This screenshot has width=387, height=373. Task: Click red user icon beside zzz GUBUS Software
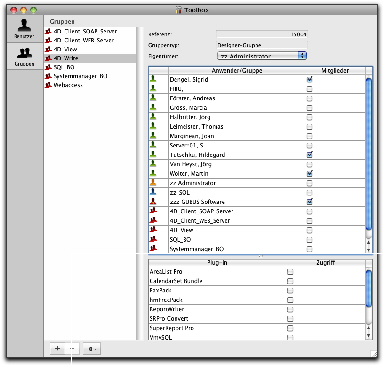(153, 201)
